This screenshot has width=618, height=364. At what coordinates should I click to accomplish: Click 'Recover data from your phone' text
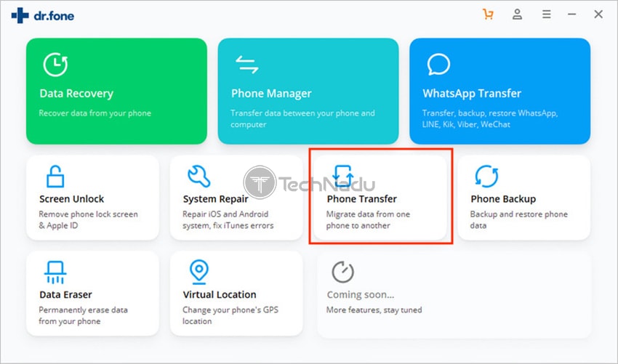[x=95, y=113]
